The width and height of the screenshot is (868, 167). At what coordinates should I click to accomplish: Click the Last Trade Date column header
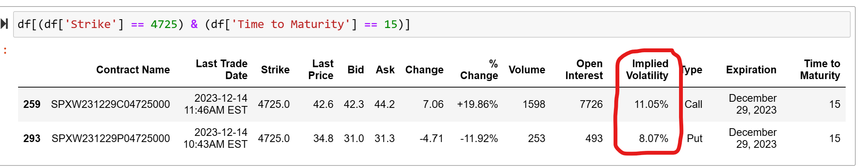pyautogui.click(x=221, y=69)
